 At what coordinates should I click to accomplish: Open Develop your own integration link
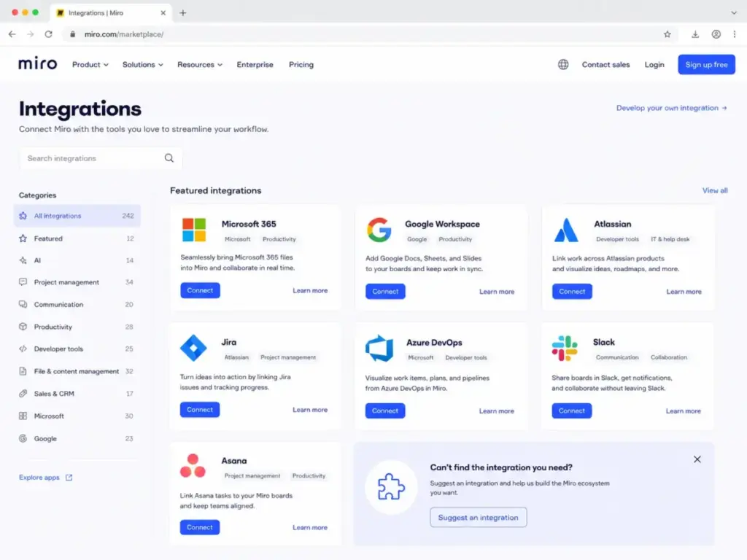tap(671, 108)
